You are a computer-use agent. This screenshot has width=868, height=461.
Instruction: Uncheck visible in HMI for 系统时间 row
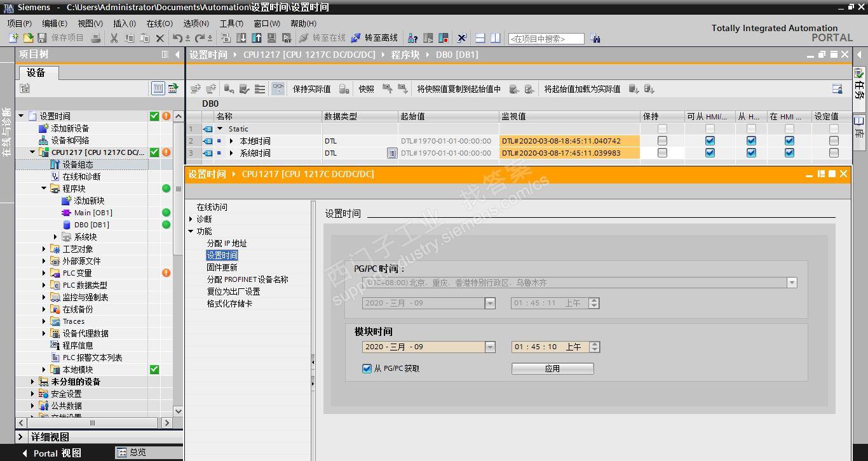pos(789,153)
